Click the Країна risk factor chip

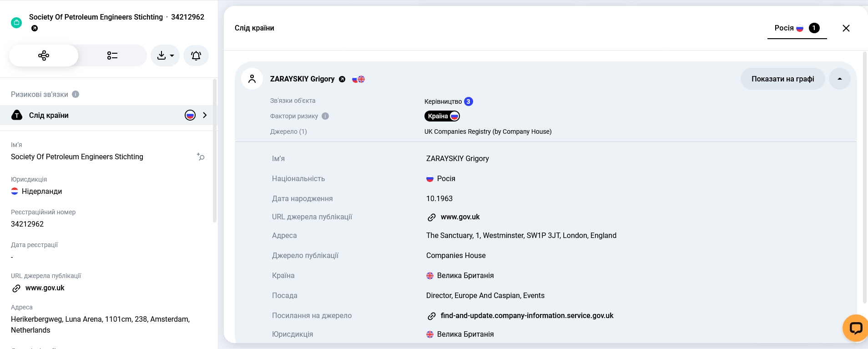click(442, 116)
